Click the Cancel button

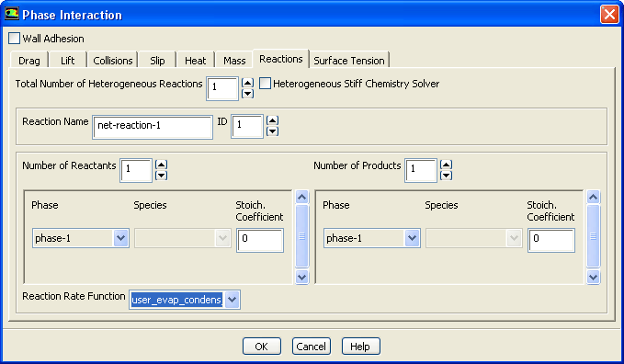click(x=312, y=347)
